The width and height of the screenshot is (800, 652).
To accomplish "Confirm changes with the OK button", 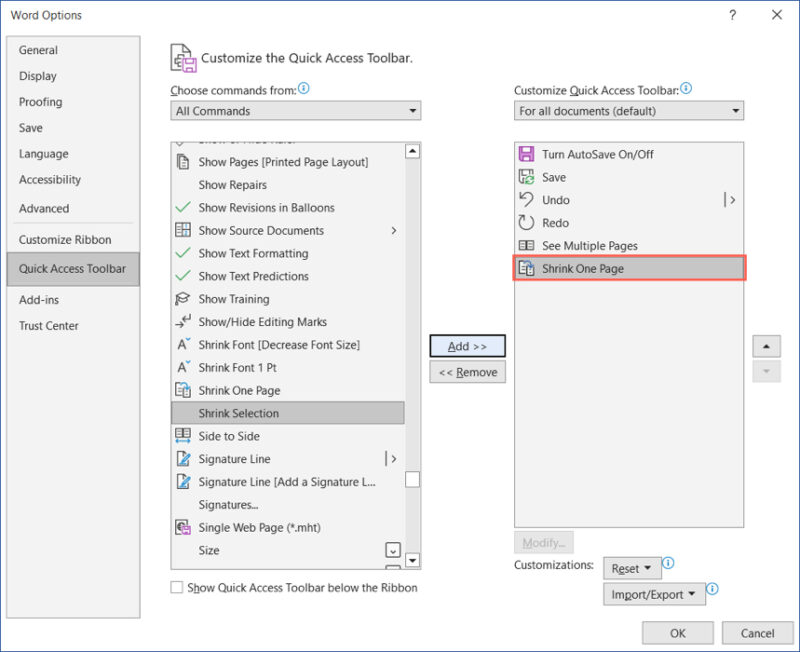I will [x=677, y=632].
